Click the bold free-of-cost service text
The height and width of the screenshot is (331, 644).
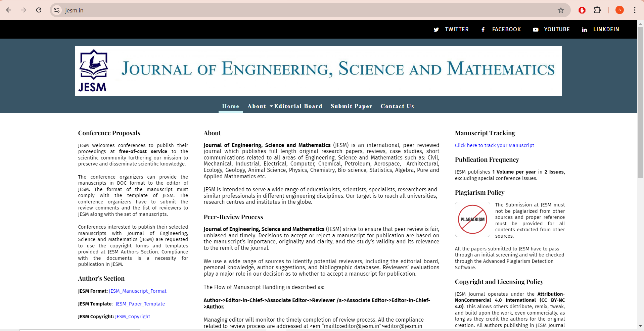(143, 151)
